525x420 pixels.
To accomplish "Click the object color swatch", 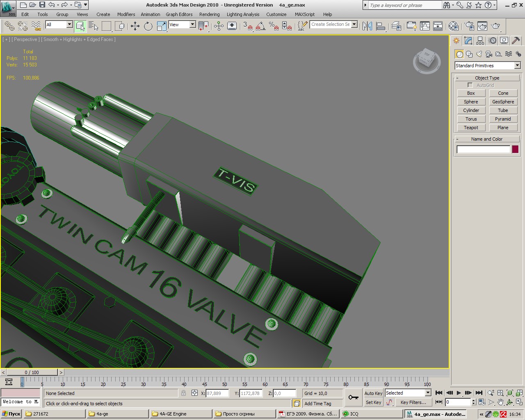I will coord(515,149).
